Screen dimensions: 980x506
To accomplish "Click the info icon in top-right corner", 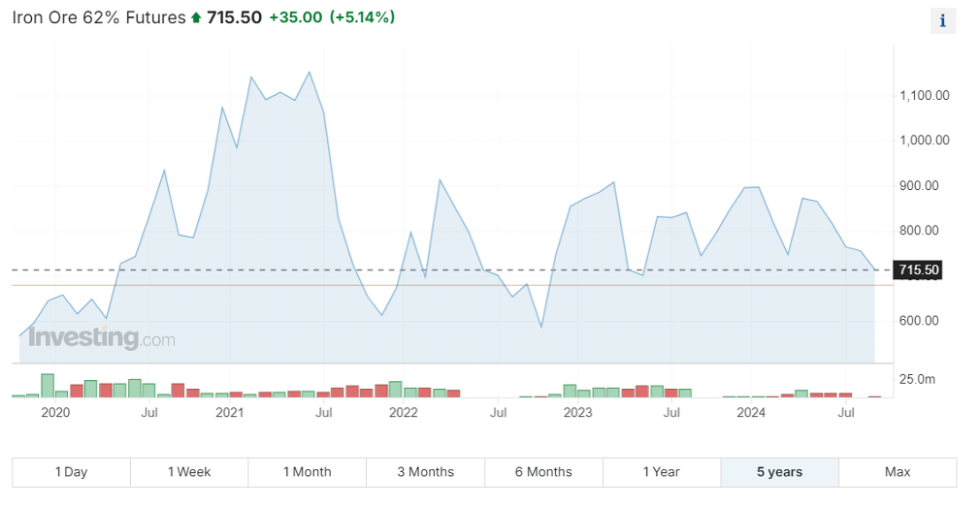I will (942, 21).
